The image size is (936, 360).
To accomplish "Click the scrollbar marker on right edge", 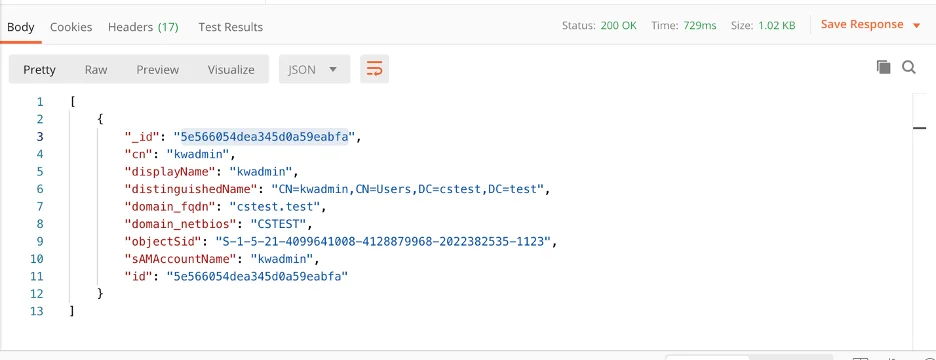I will click(x=919, y=127).
